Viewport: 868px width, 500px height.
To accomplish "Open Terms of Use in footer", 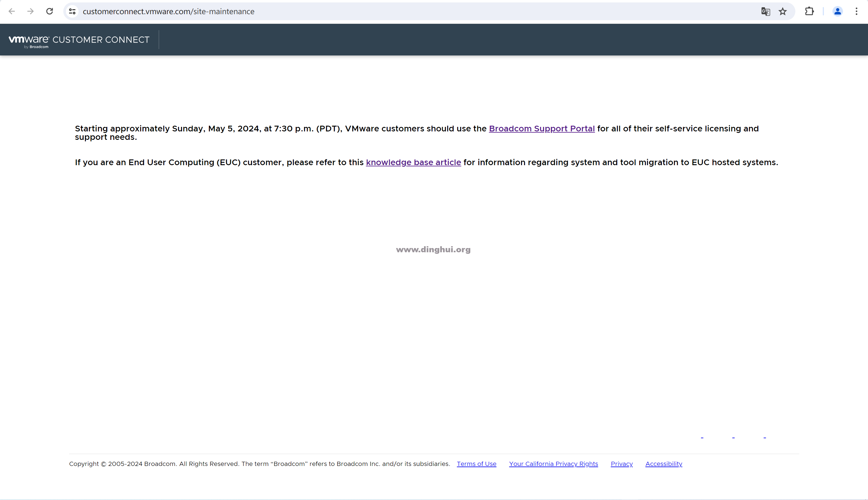I will click(476, 464).
